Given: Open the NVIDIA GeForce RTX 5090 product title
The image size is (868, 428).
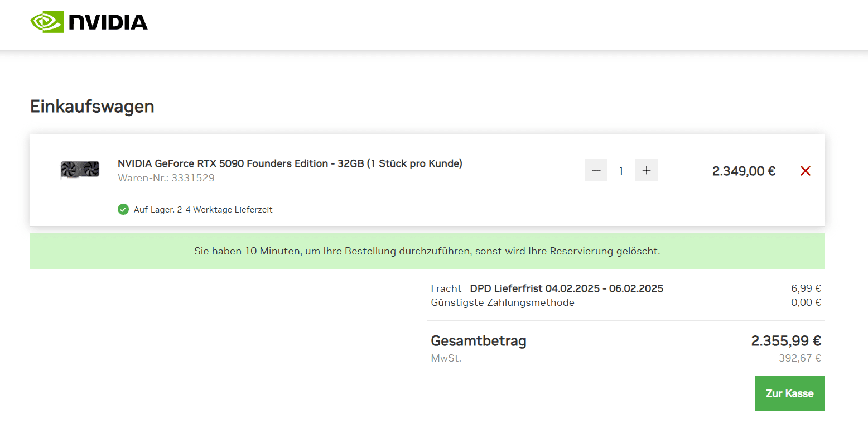Looking at the screenshot, I should (290, 163).
